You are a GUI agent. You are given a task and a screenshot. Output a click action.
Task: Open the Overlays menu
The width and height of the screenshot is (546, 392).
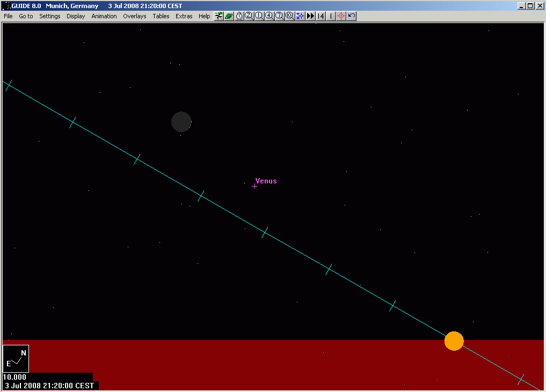point(134,16)
